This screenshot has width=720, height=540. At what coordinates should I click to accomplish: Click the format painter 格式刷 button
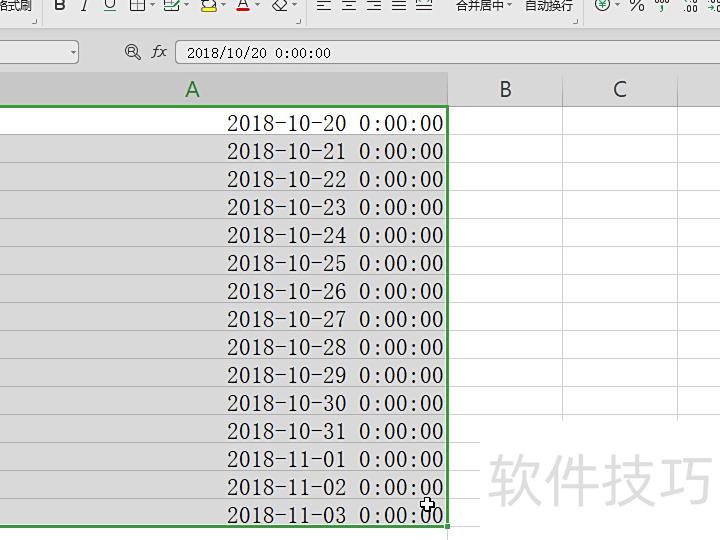click(x=16, y=6)
